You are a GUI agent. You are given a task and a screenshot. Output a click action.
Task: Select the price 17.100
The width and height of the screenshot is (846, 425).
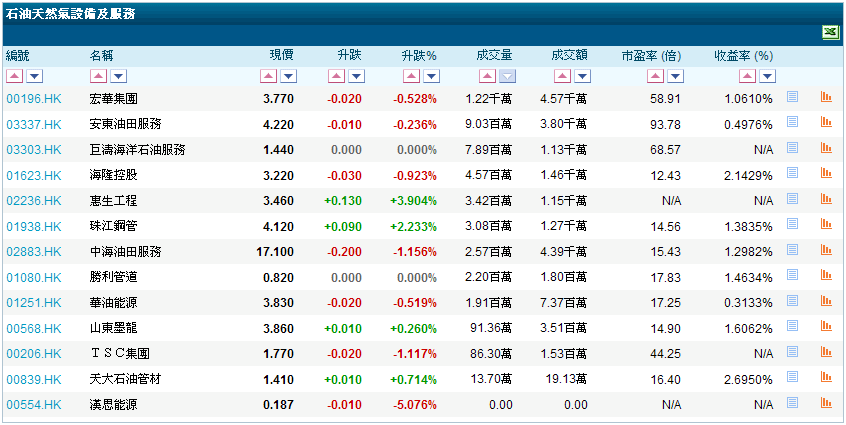coord(276,252)
